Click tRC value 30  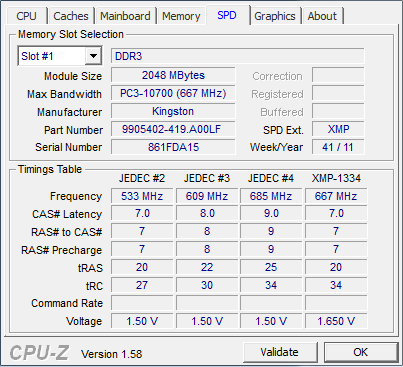tap(207, 285)
